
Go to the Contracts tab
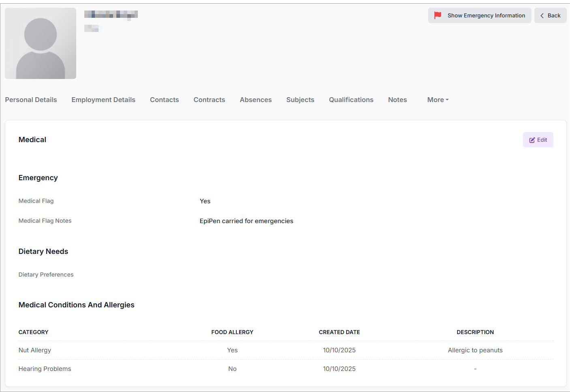[209, 100]
